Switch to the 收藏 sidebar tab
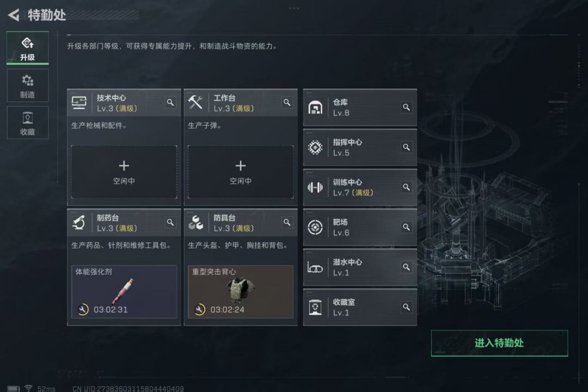 point(27,123)
